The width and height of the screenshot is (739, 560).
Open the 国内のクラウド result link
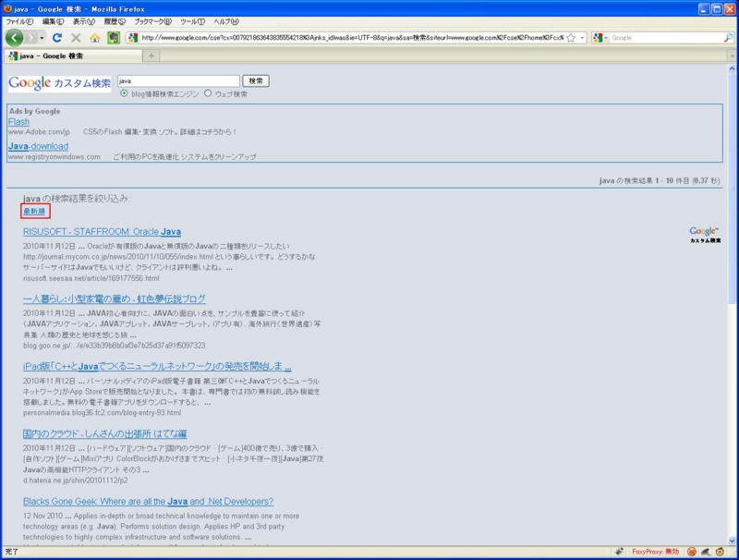[104, 433]
